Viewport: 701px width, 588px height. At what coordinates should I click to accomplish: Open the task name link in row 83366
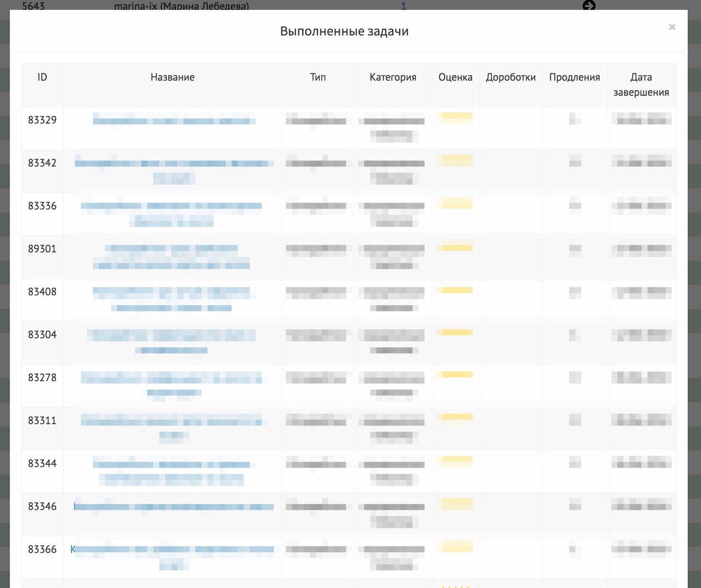173,557
